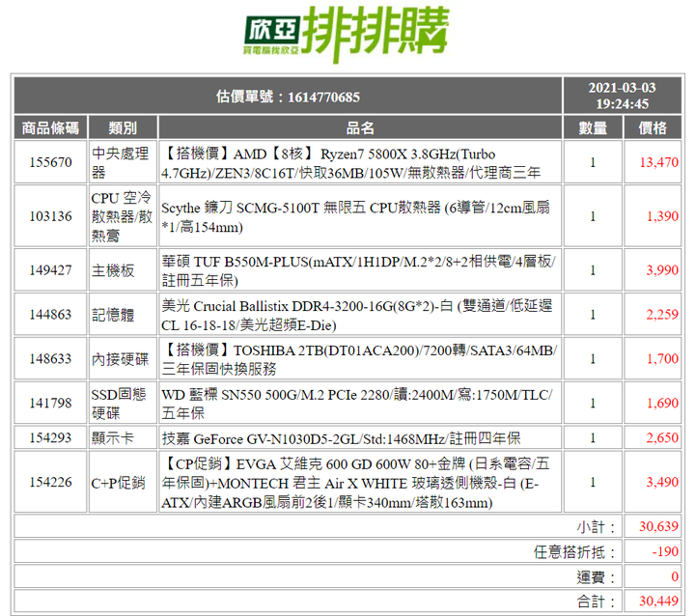Viewport: 695px width, 616px height.
Task: Select barcode 154293
Action: pos(50,437)
